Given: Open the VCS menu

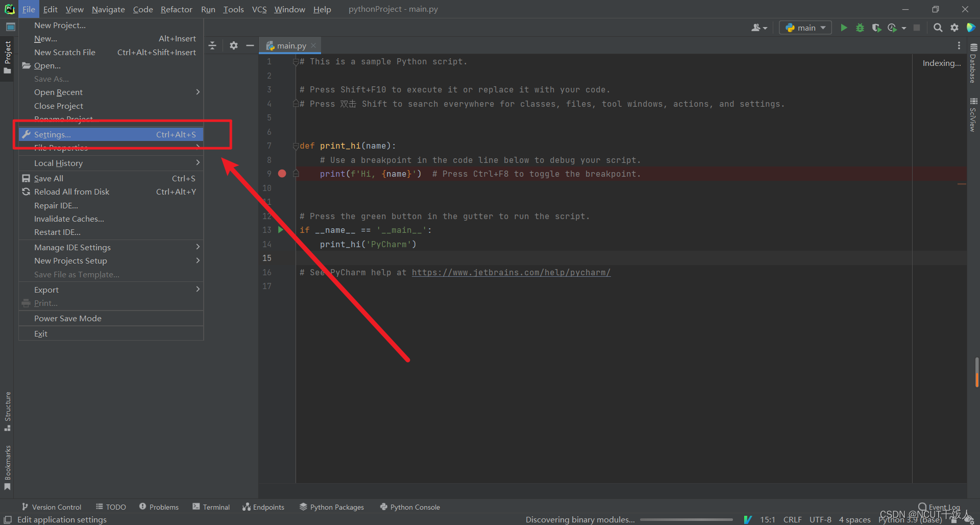Looking at the screenshot, I should (259, 9).
